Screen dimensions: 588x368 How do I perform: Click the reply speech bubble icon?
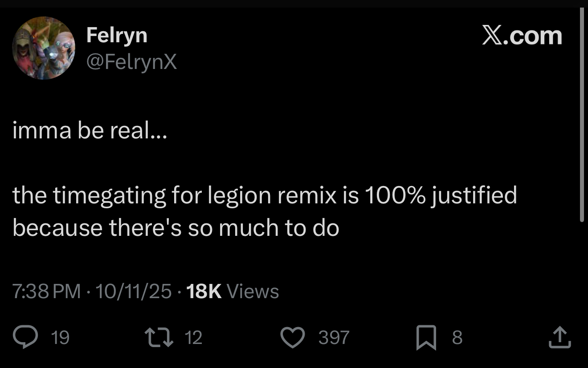point(28,338)
